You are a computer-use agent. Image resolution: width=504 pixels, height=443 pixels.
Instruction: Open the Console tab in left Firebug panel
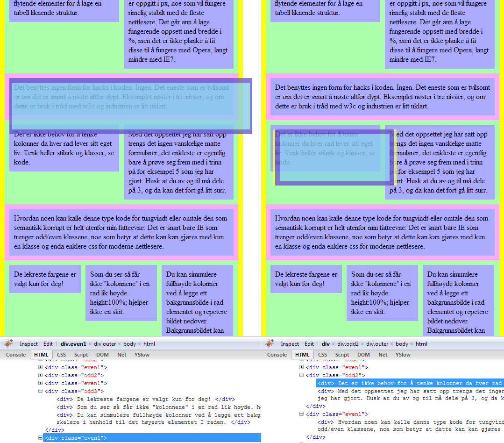pos(16,355)
